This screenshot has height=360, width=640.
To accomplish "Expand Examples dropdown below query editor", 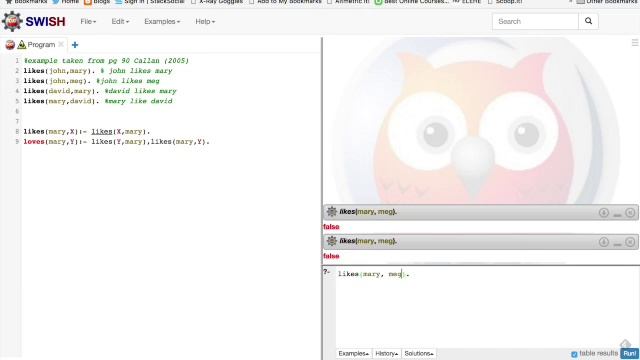I will [354, 353].
